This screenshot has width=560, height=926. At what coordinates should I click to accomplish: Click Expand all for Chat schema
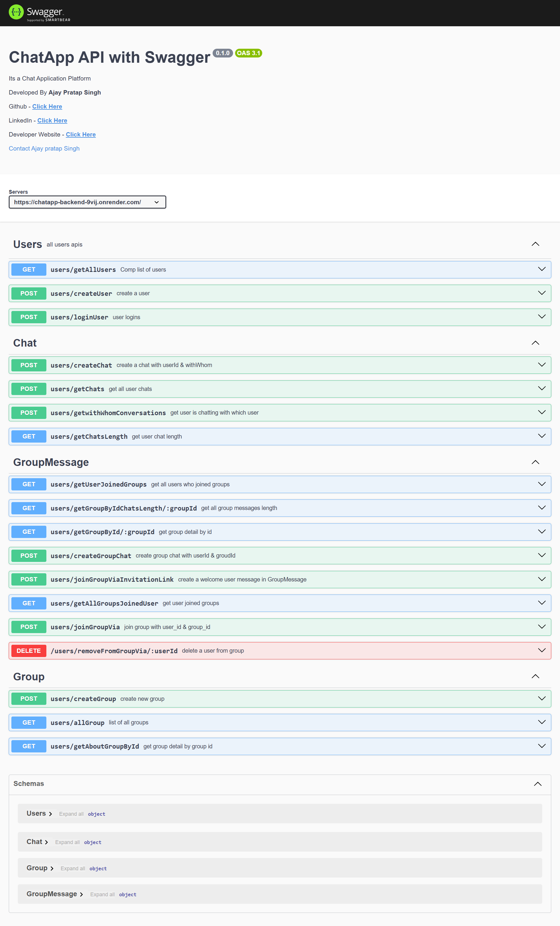[x=67, y=842]
